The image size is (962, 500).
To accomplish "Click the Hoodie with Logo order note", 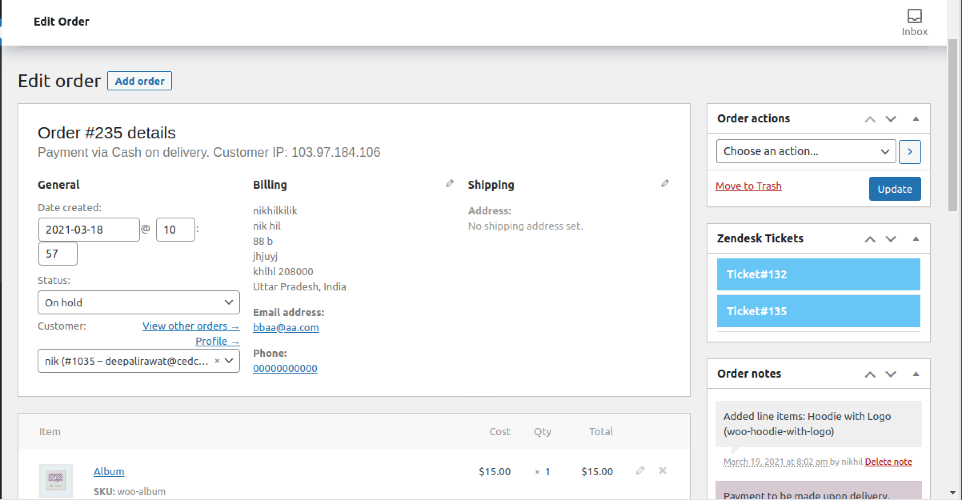I will tap(818, 424).
